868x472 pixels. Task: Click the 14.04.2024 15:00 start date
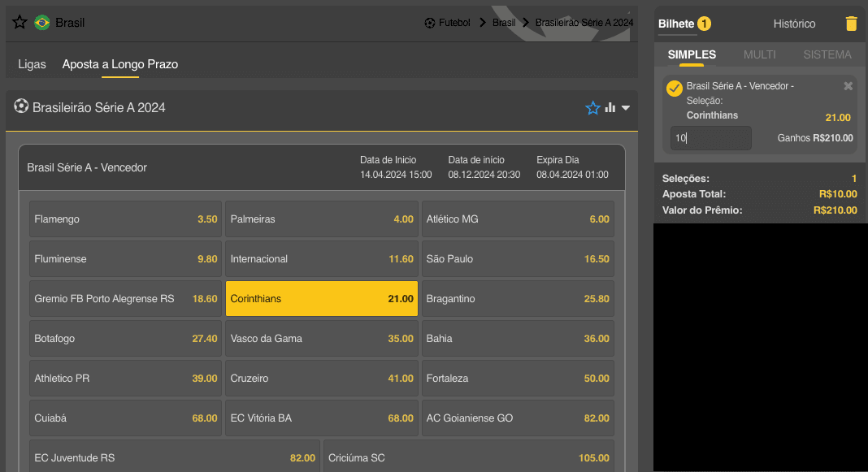(x=396, y=175)
